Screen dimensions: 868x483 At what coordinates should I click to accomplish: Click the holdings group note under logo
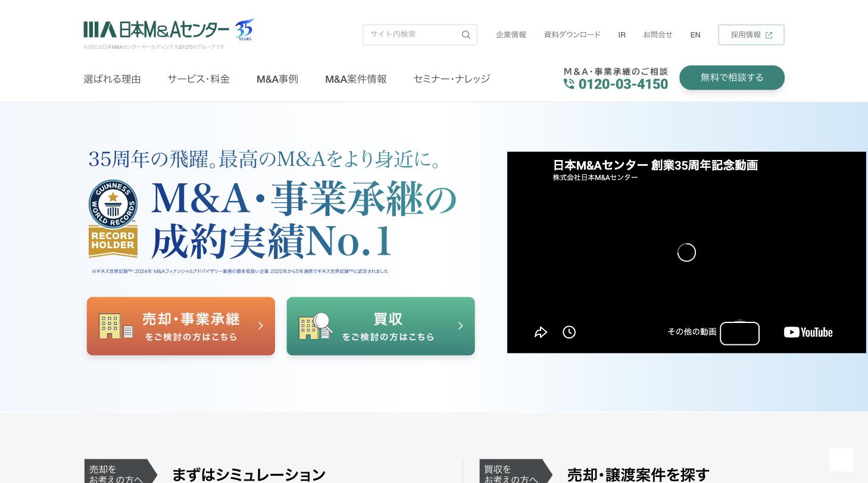click(x=154, y=47)
